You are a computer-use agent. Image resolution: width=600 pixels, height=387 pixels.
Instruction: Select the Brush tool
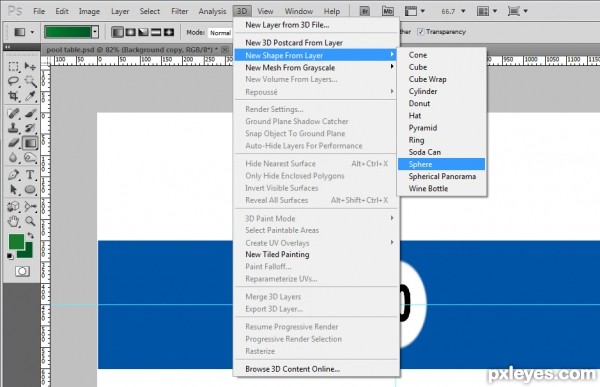(x=30, y=114)
